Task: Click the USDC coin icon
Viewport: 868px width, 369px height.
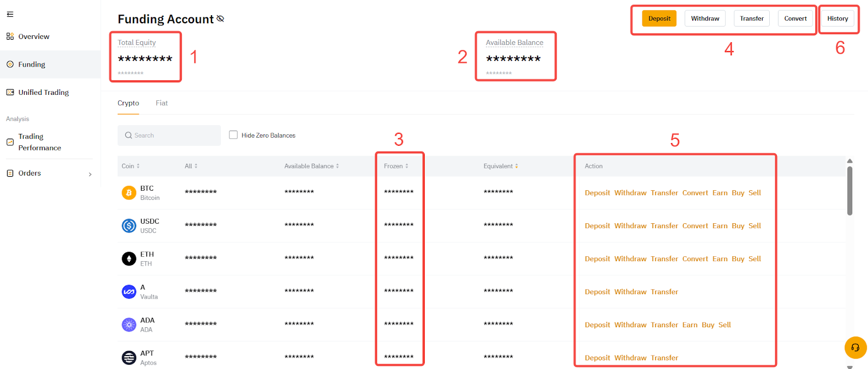Action: pos(129,226)
